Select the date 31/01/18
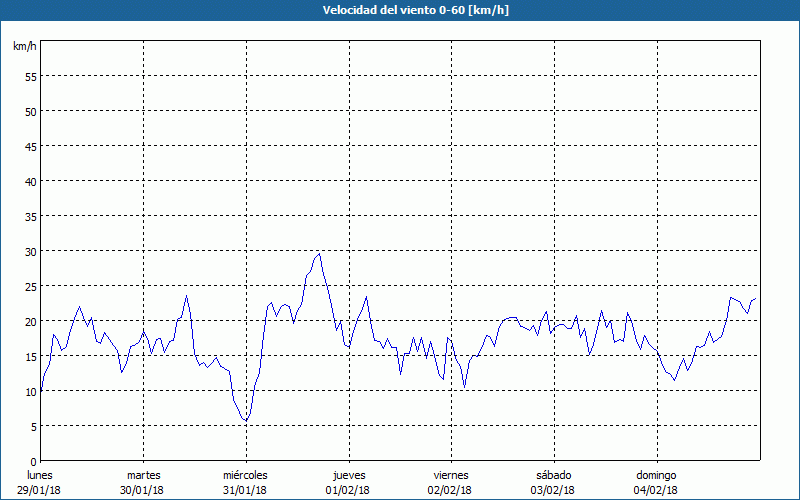This screenshot has height=500, width=800. pyautogui.click(x=245, y=490)
